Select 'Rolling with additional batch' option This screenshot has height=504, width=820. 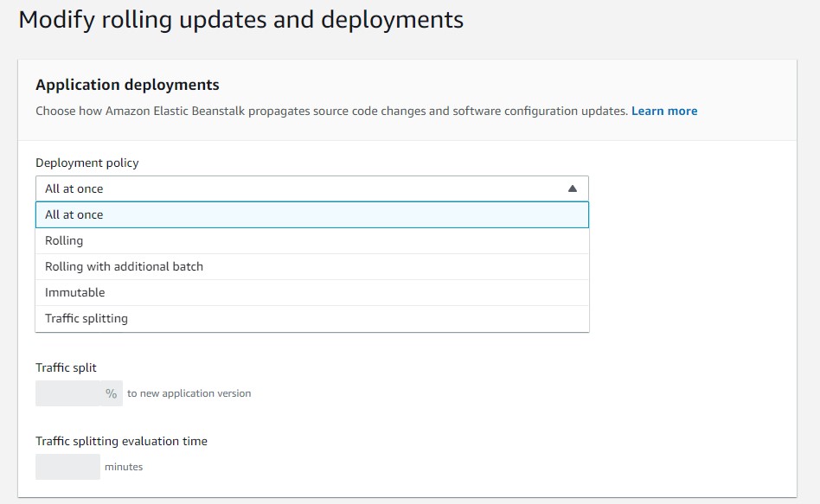pyautogui.click(x=312, y=266)
